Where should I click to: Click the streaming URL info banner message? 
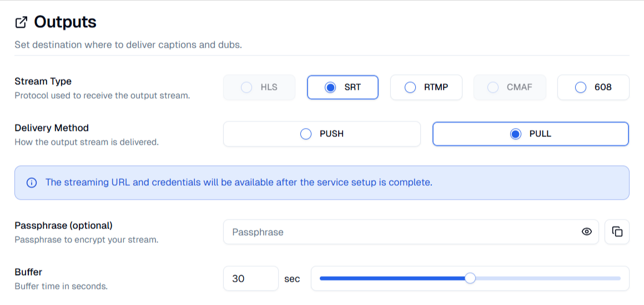(239, 182)
